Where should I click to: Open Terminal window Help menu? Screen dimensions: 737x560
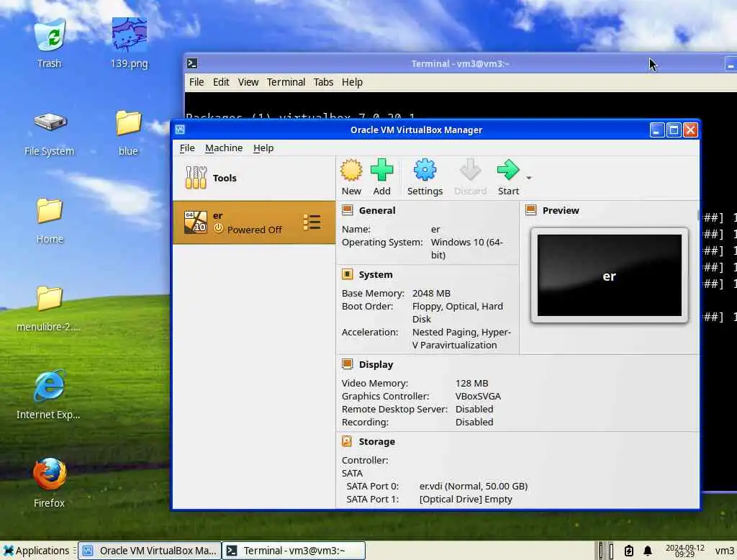point(352,82)
